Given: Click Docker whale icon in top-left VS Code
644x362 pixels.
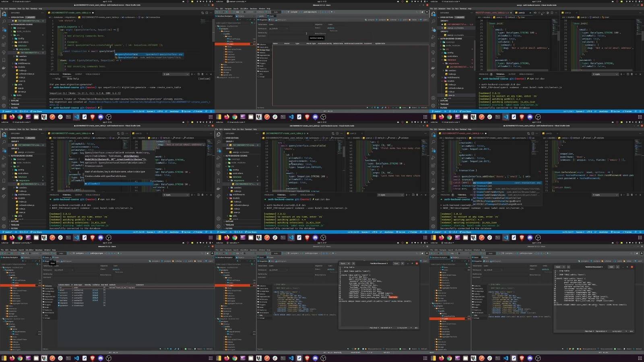Looking at the screenshot, I should click(x=4, y=68).
